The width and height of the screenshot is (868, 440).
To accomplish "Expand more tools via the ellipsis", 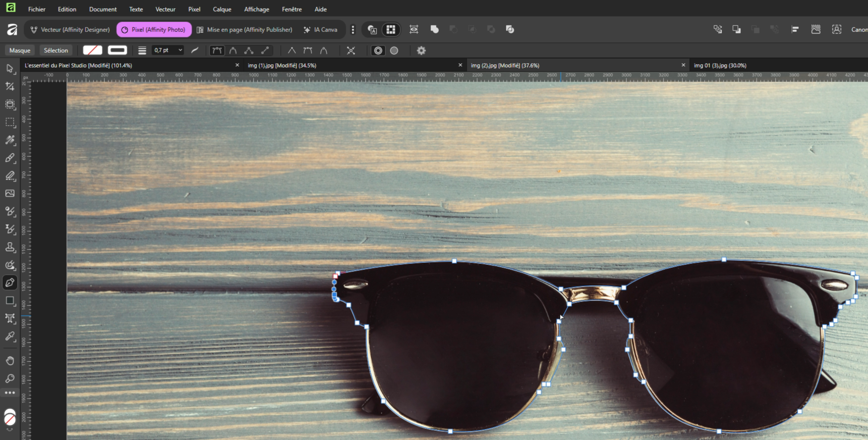I will [x=10, y=392].
